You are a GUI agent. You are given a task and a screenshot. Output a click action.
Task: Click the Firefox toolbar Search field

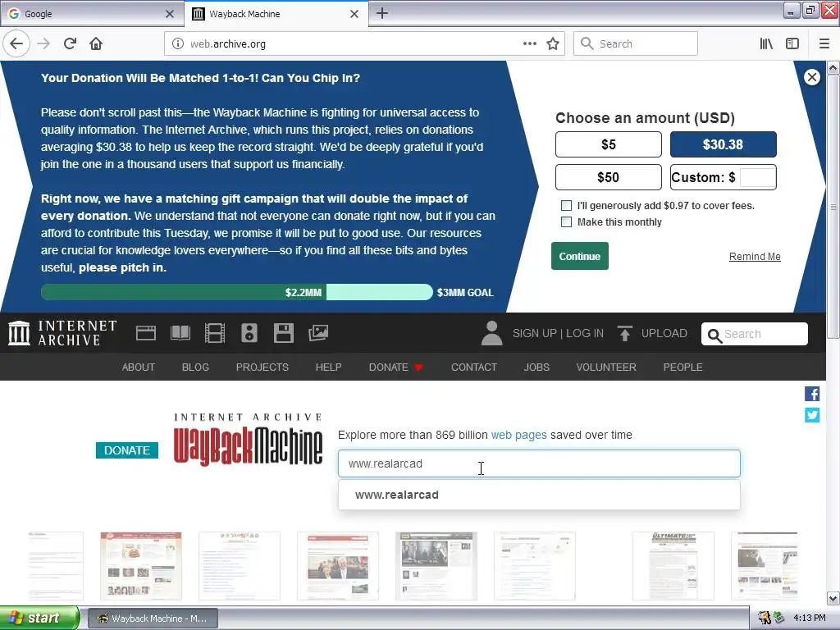[x=636, y=44]
